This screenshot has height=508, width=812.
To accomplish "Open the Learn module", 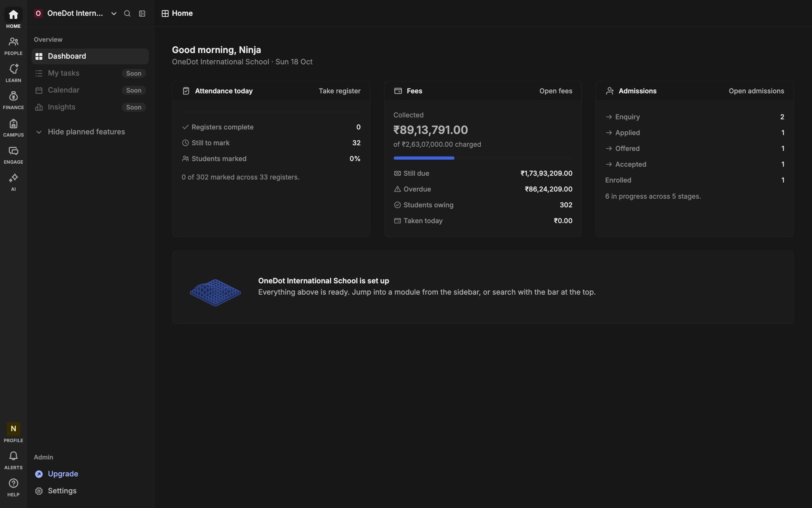I will pyautogui.click(x=13, y=73).
